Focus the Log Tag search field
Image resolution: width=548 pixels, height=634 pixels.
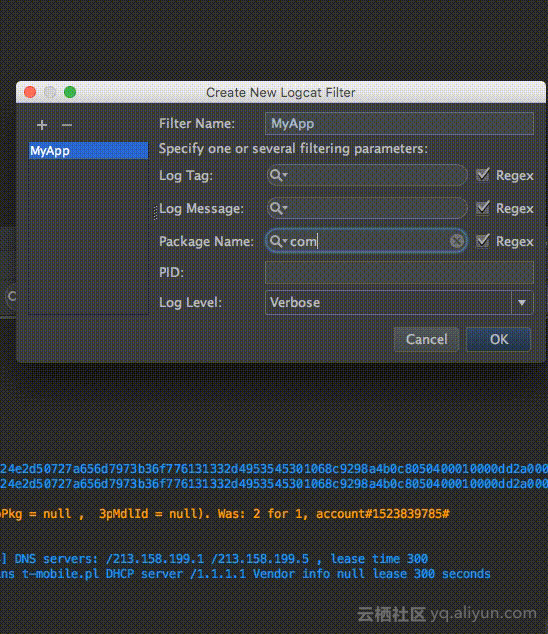pyautogui.click(x=367, y=175)
